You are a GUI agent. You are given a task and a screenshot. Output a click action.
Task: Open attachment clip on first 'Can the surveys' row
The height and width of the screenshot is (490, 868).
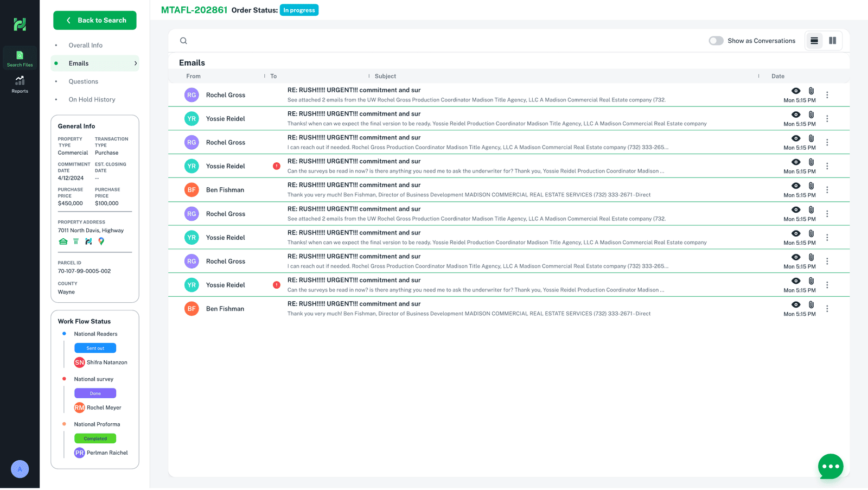tap(811, 162)
